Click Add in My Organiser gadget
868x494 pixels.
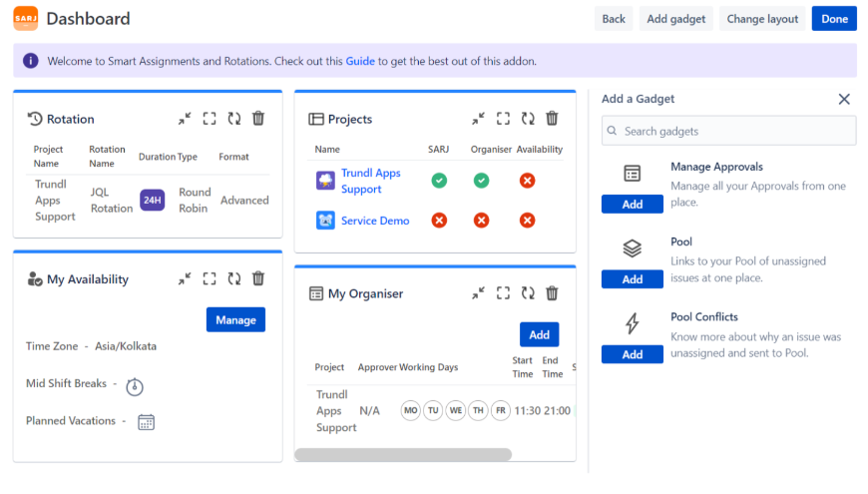click(x=539, y=334)
